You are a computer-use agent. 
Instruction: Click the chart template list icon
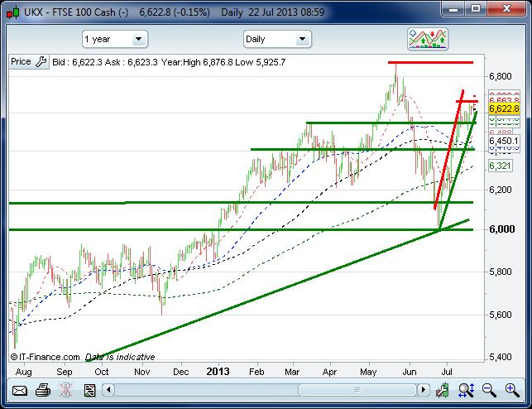point(89,390)
